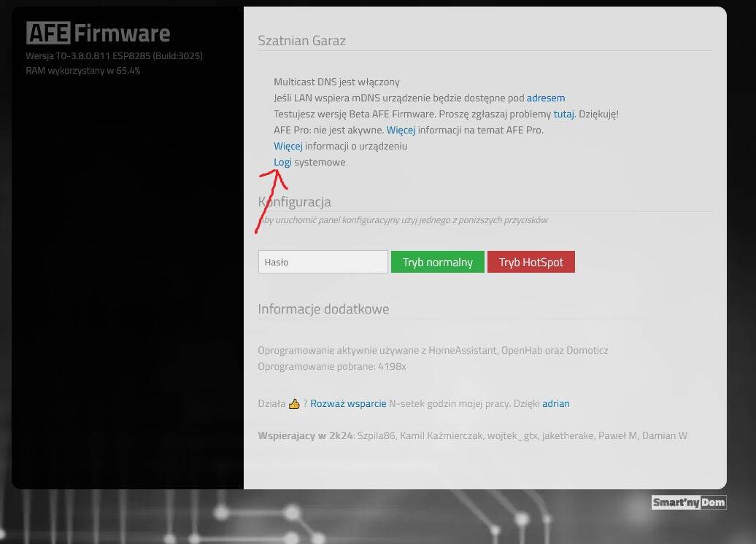
Task: Click 'RAM wykorzystany w 65.4%' text
Action: (83, 70)
